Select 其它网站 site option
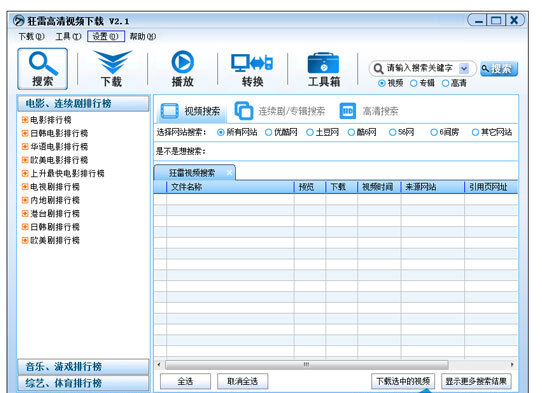This screenshot has height=393, width=542. 475,132
